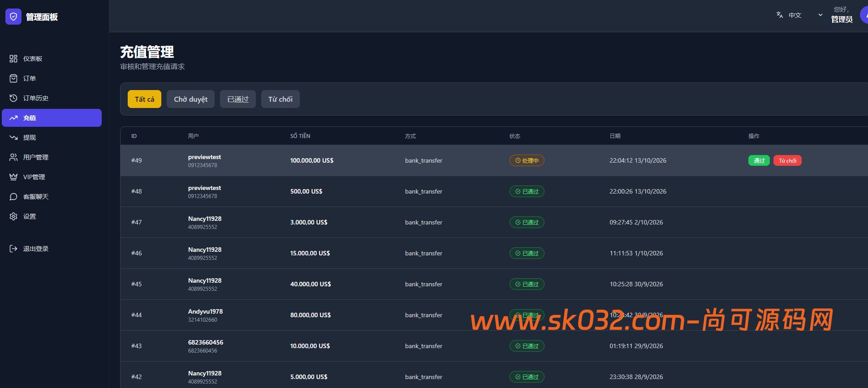Show the 已通过 approved filter tab
Image resolution: width=868 pixels, height=388 pixels.
[x=238, y=99]
